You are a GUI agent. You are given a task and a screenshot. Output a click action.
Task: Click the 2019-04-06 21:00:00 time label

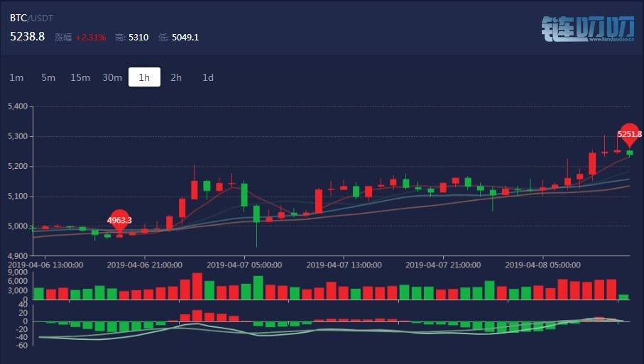(x=145, y=265)
